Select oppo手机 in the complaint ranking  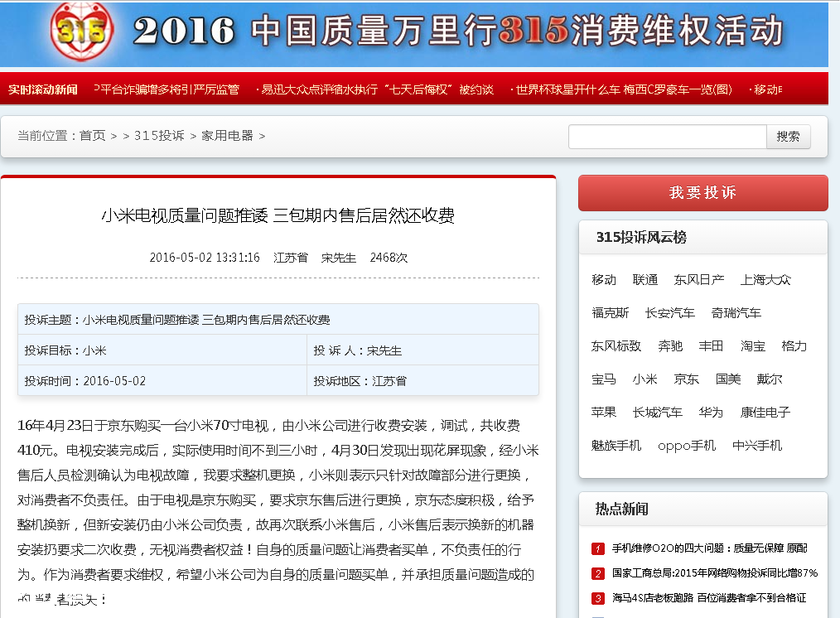point(687,446)
